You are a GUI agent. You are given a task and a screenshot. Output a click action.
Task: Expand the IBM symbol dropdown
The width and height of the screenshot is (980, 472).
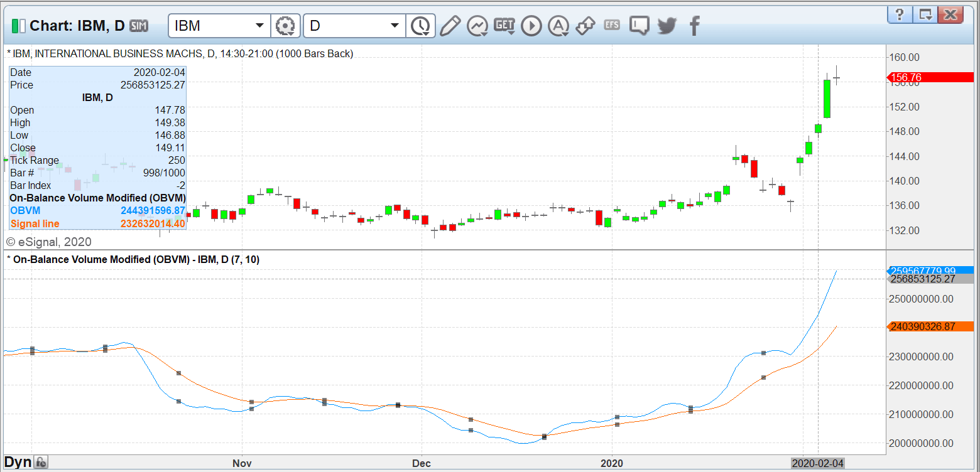click(x=259, y=26)
